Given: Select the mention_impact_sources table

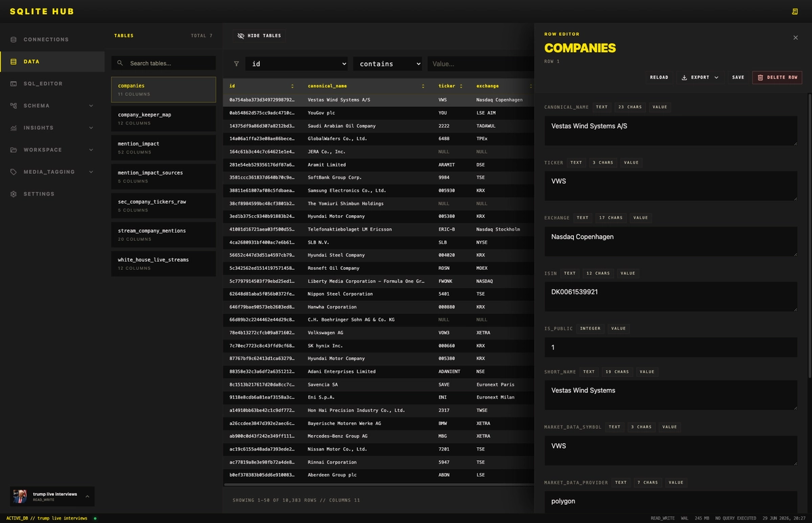Looking at the screenshot, I should pos(163,177).
